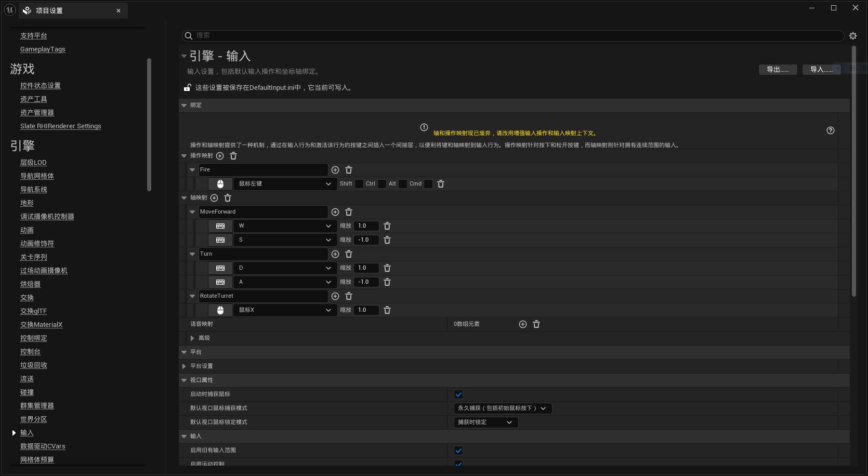
Task: Select 垃圾回收 in sidebar
Action: (34, 365)
